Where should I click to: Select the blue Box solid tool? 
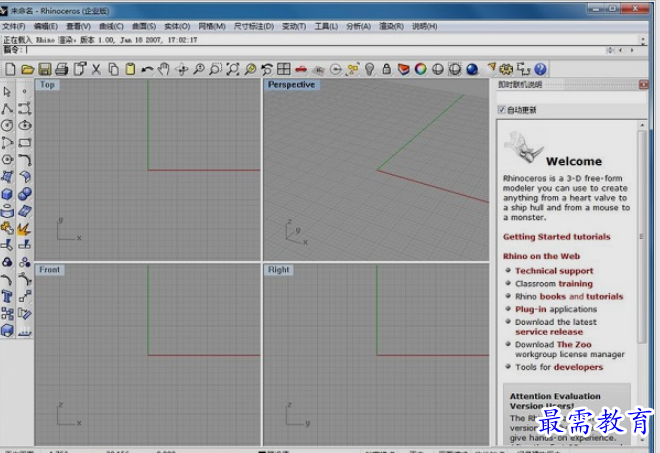click(7, 194)
